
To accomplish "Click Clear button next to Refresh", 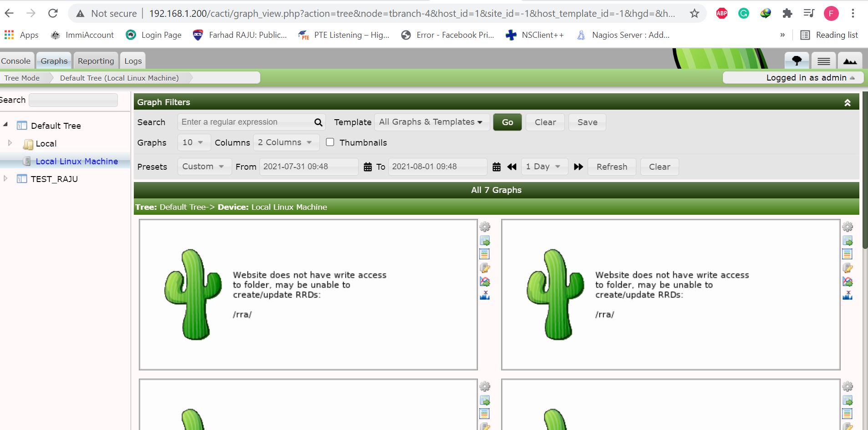I will tap(660, 167).
